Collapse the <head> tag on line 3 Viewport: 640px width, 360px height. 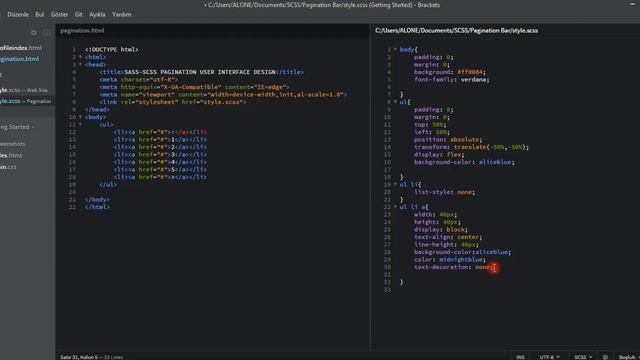pyautogui.click(x=80, y=64)
